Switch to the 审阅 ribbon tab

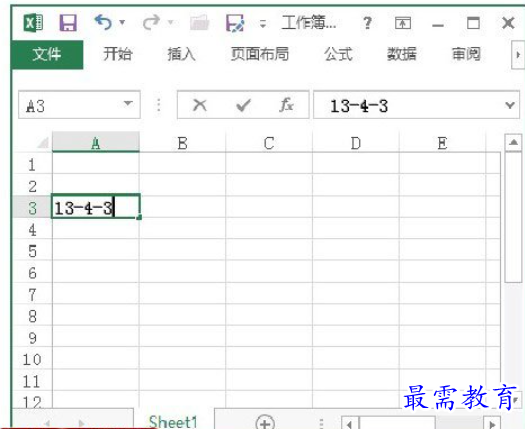[x=466, y=54]
